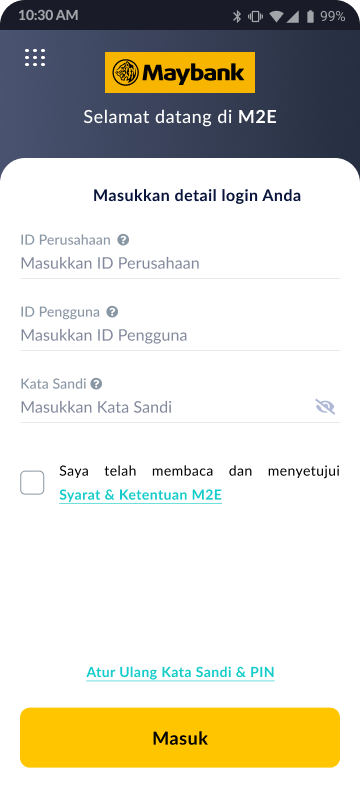The height and width of the screenshot is (800, 360).
Task: Tap the 10:30 AM clock
Action: pyautogui.click(x=48, y=15)
